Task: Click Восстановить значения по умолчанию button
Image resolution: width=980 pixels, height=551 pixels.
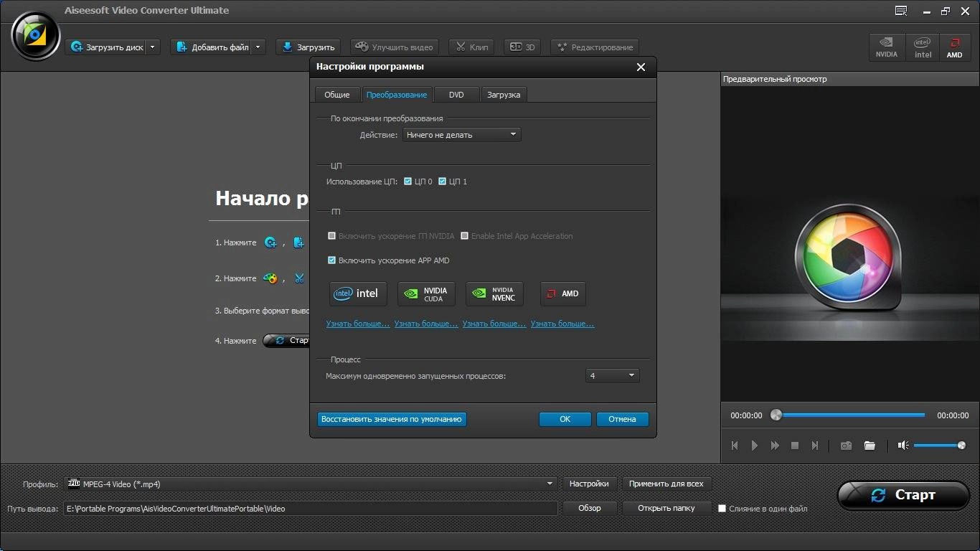Action: [x=392, y=419]
